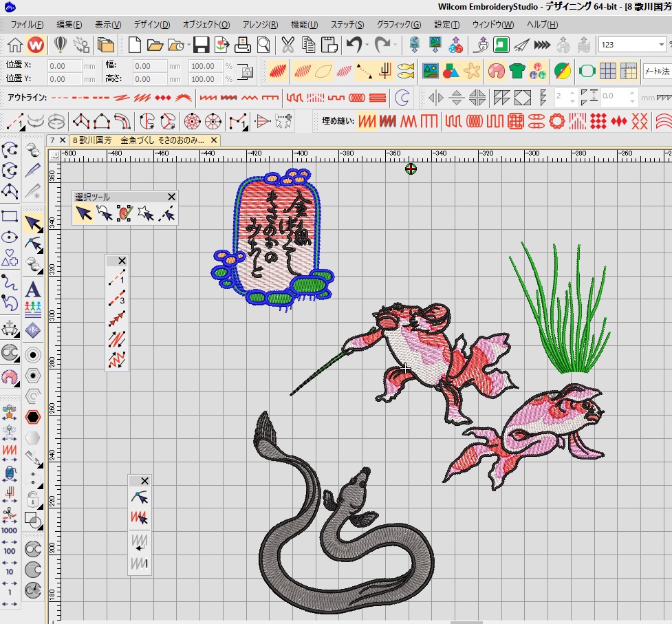The width and height of the screenshot is (672, 624).
Task: Click the 幅 width mm field
Action: (150, 66)
